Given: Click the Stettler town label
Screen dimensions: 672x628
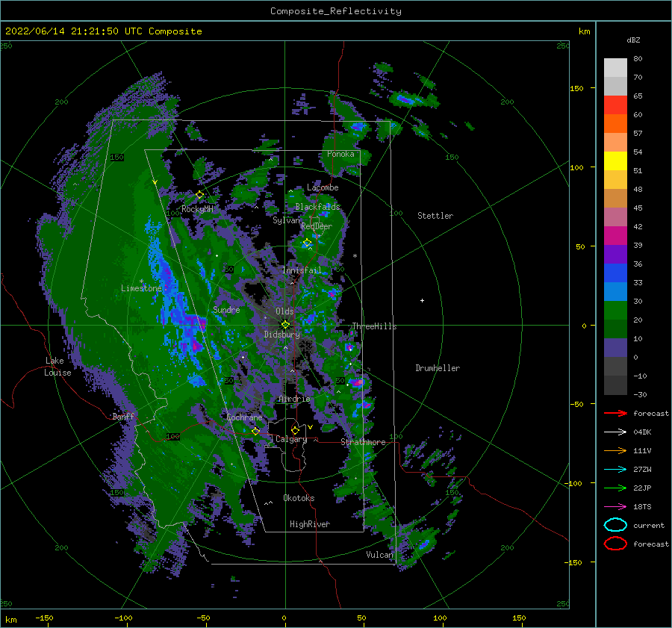Looking at the screenshot, I should pos(435,216).
